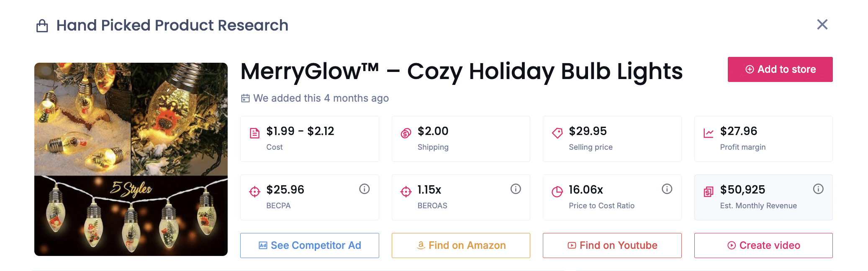Image resolution: width=868 pixels, height=271 pixels.
Task: Click the shopping bag icon in the header
Action: [41, 25]
